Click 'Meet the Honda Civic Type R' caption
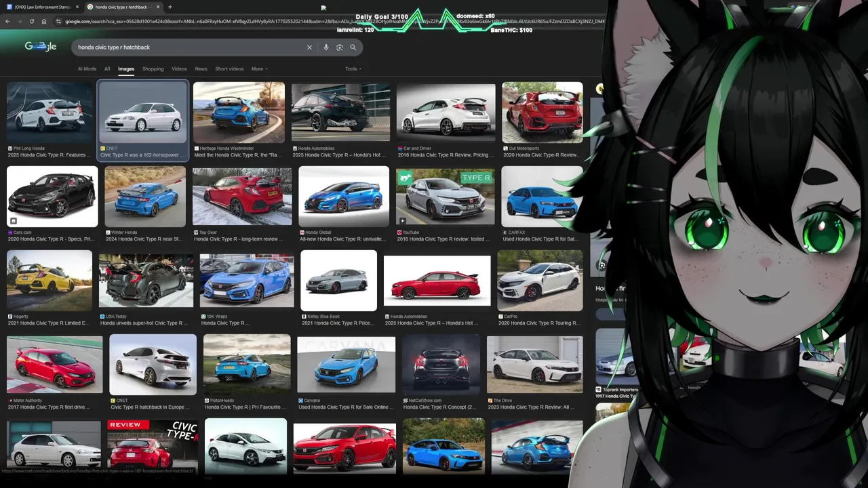The image size is (868, 488). pyautogui.click(x=238, y=155)
